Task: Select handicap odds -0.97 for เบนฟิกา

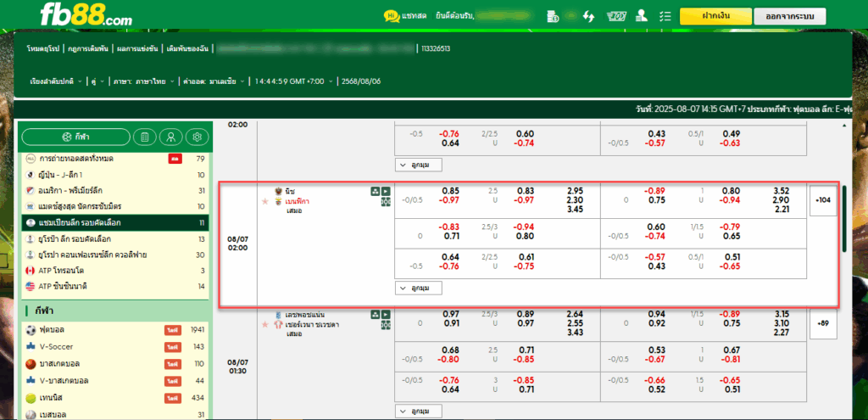Action: coord(449,200)
